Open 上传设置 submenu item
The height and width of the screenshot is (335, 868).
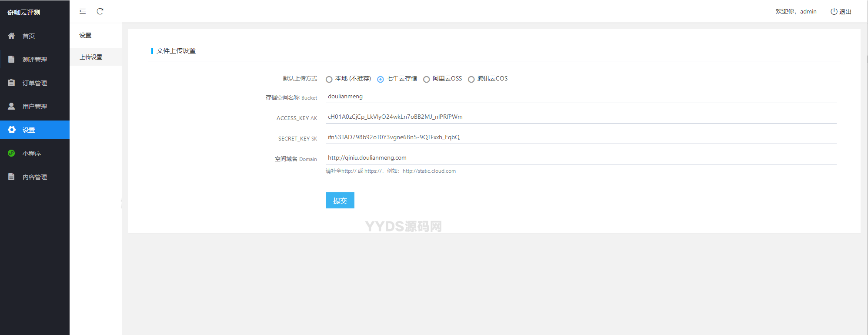click(91, 57)
